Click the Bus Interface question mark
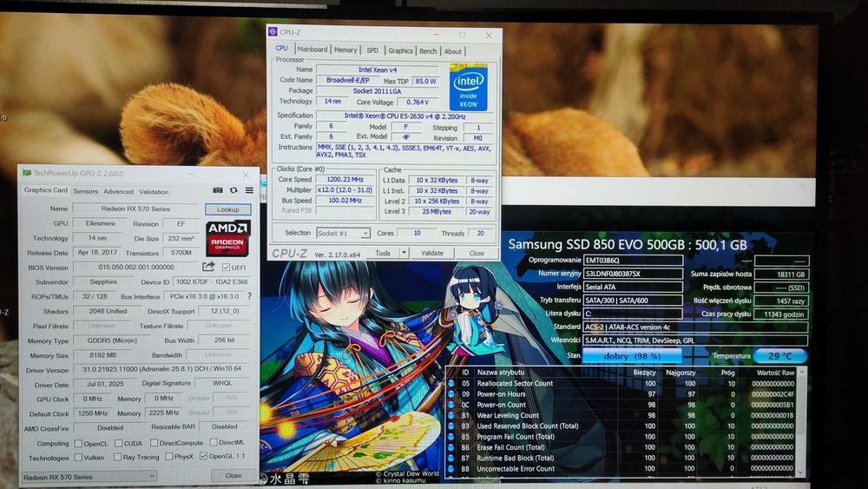 click(x=249, y=296)
